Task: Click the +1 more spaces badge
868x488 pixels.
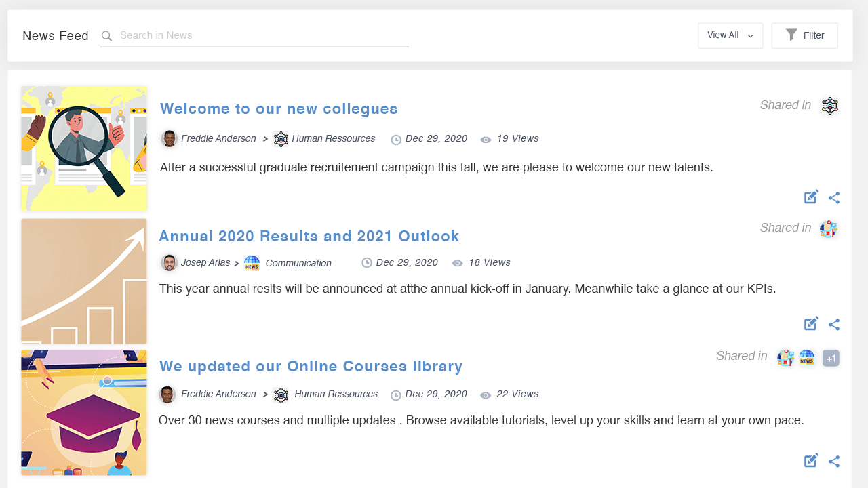Action: point(831,358)
